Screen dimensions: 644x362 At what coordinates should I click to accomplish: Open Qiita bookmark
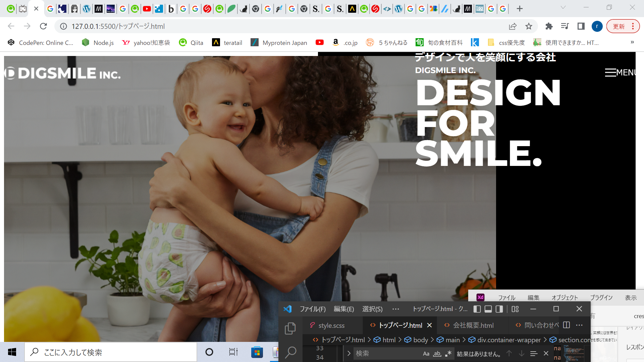pos(191,43)
